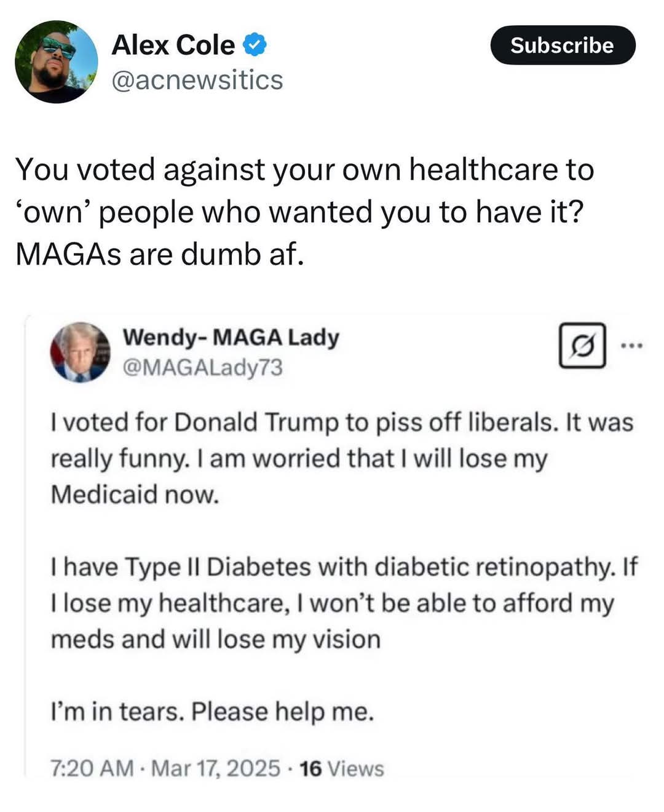The height and width of the screenshot is (812, 664).
Task: Click the Subscribe button
Action: (x=563, y=45)
